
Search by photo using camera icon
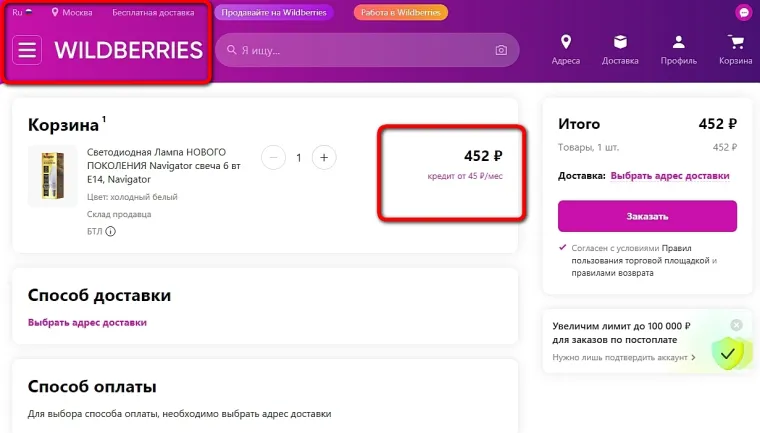point(501,50)
